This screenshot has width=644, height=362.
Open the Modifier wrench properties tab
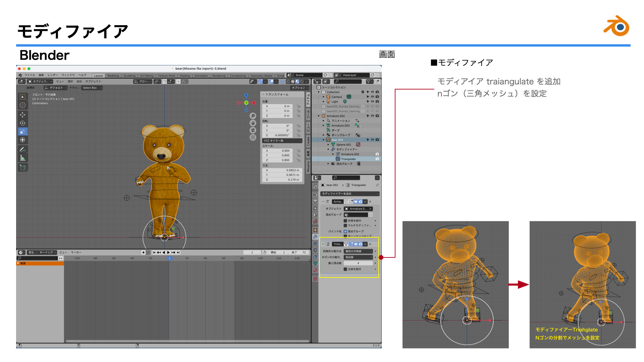pyautogui.click(x=315, y=237)
